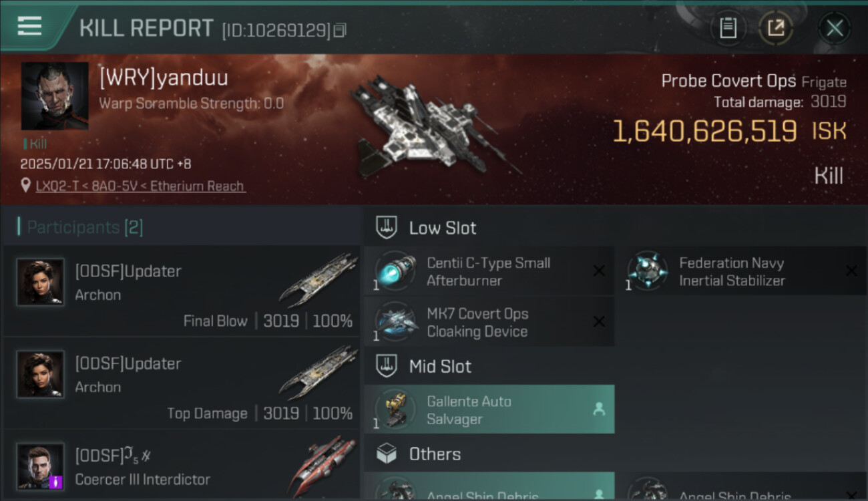Screen dimensions: 868x501
Task: Toggle X mark on Inertial Stabilizer row
Action: pyautogui.click(x=851, y=271)
